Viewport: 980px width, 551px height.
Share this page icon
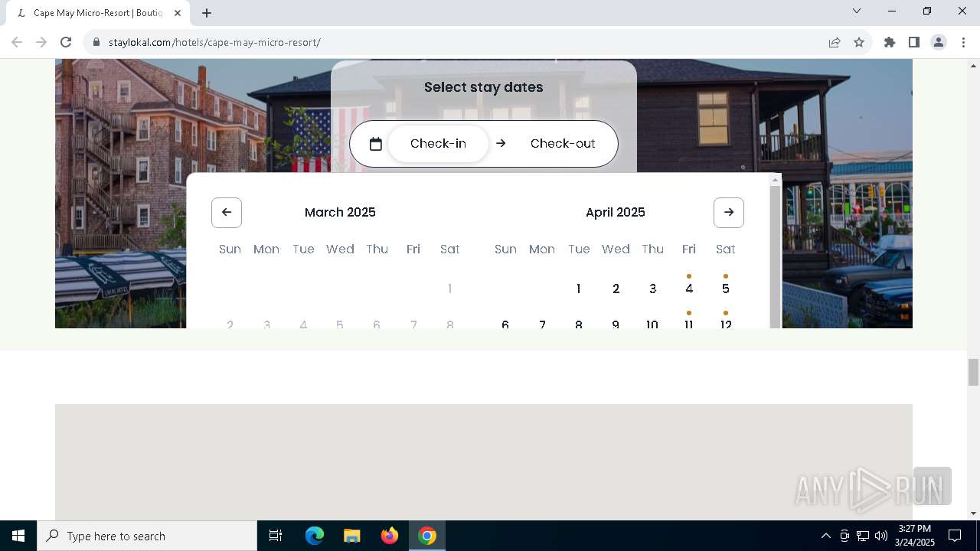pos(835,42)
